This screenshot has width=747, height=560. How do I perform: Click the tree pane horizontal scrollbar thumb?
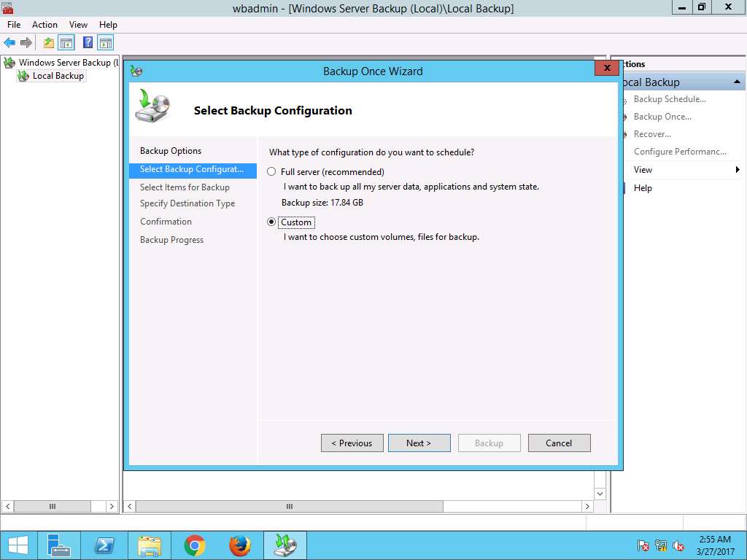pyautogui.click(x=53, y=506)
